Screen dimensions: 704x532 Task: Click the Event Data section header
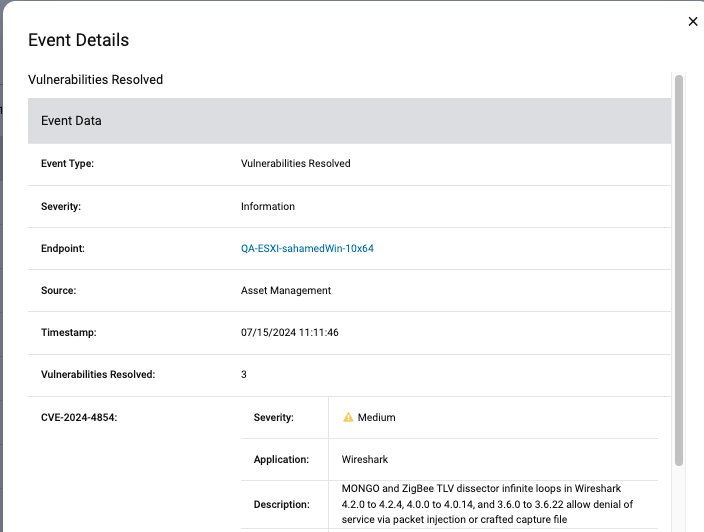[349, 121]
